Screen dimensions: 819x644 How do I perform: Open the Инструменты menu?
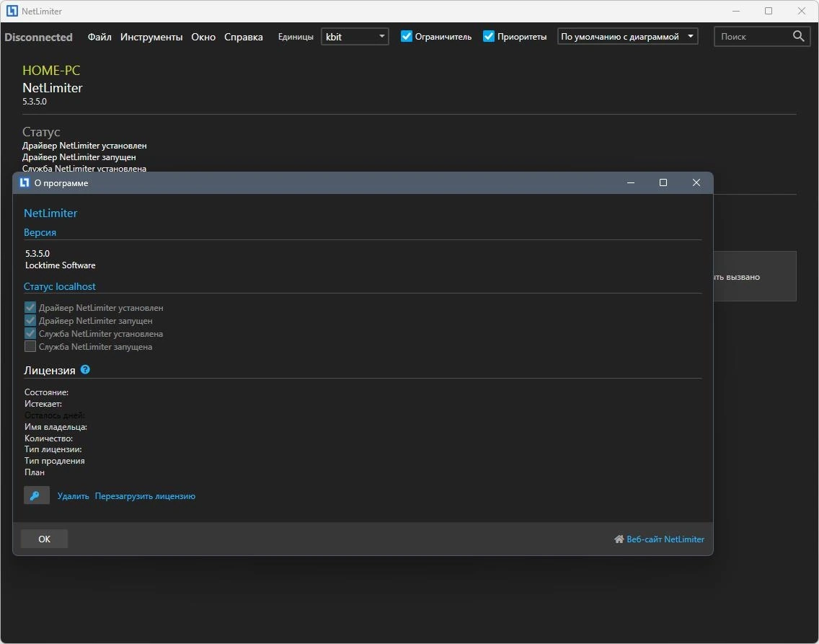click(x=151, y=37)
